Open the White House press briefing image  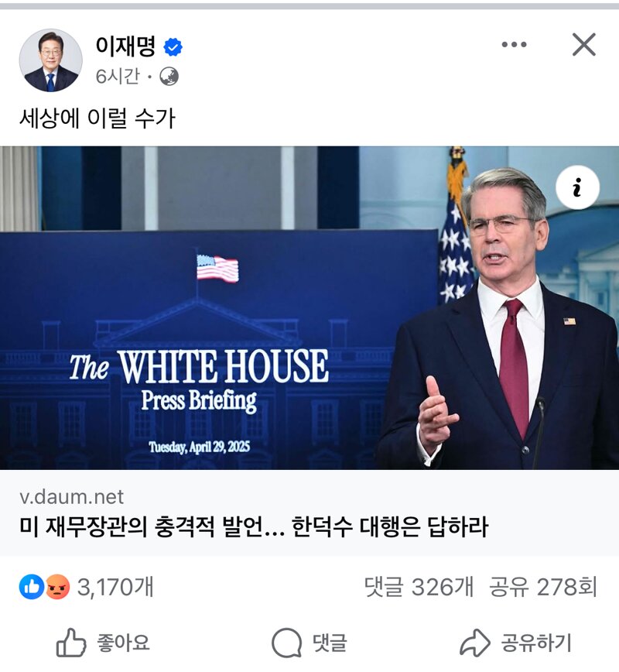coord(309,307)
